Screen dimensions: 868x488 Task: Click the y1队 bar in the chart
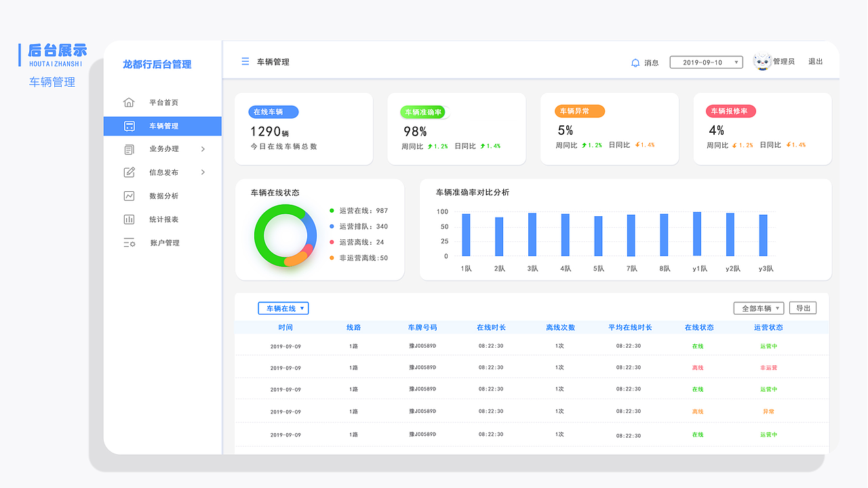coord(697,234)
